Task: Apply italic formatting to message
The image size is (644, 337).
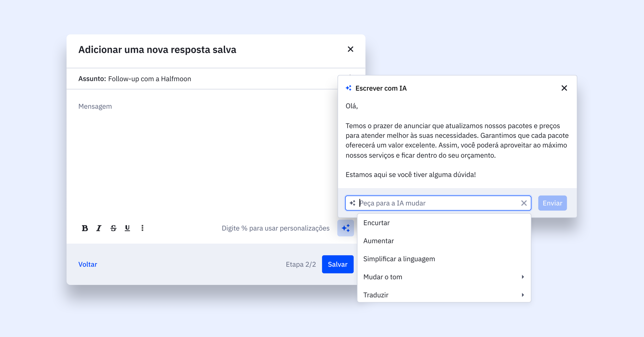Action: point(99,228)
